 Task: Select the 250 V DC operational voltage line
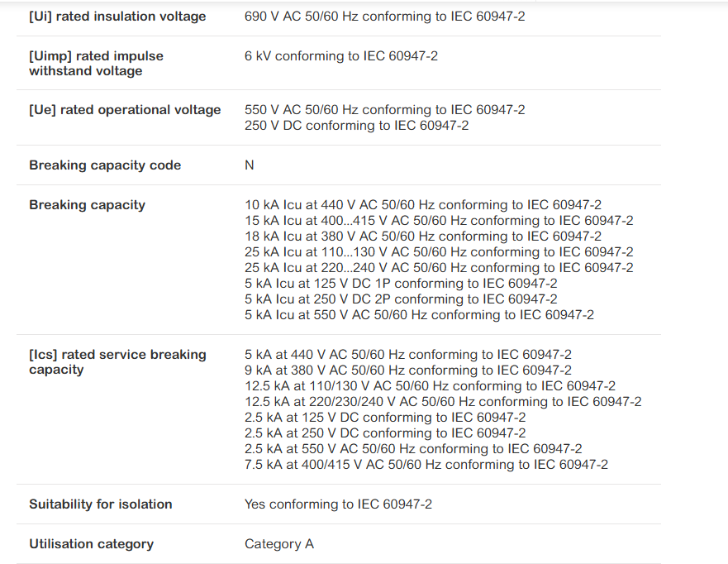(x=356, y=126)
